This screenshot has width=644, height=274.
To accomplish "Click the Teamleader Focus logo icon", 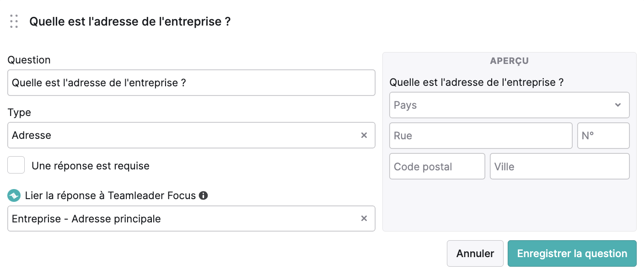I will click(x=14, y=195).
